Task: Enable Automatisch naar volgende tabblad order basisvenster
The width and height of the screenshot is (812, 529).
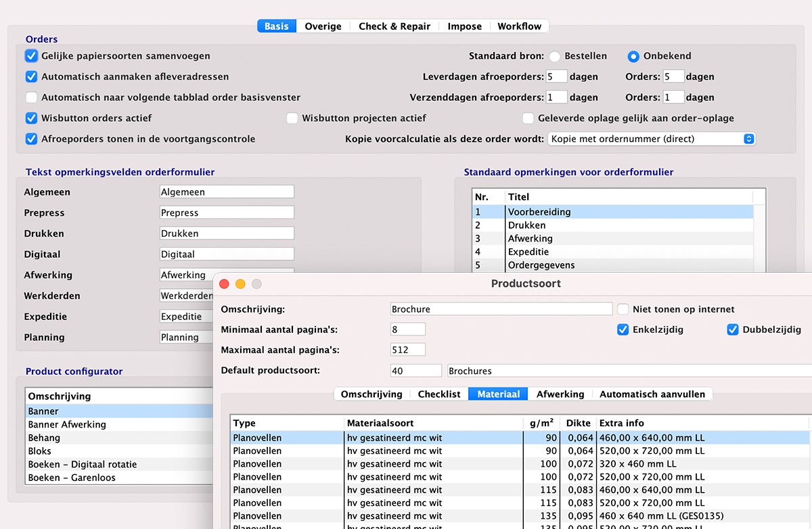Action: tap(31, 97)
